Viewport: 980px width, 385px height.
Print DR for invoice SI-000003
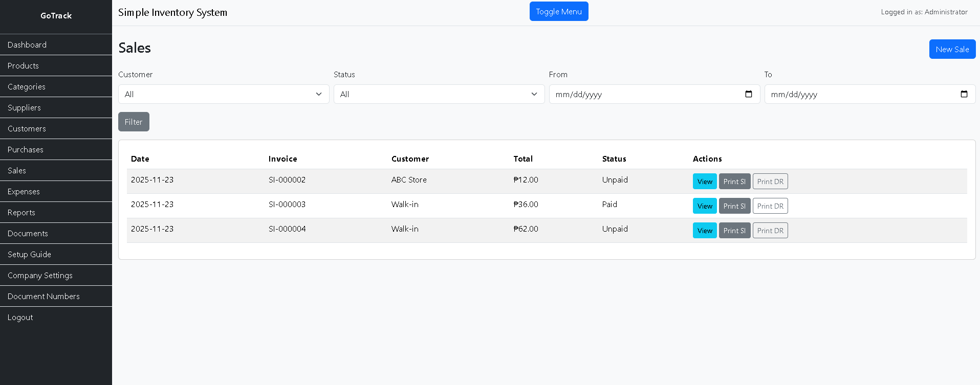tap(770, 206)
